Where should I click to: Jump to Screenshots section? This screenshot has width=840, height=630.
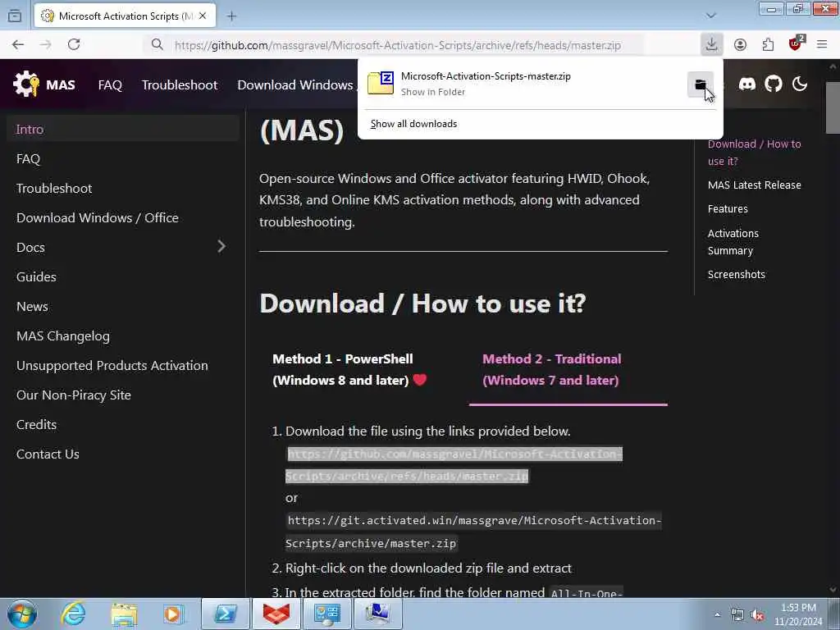click(736, 274)
